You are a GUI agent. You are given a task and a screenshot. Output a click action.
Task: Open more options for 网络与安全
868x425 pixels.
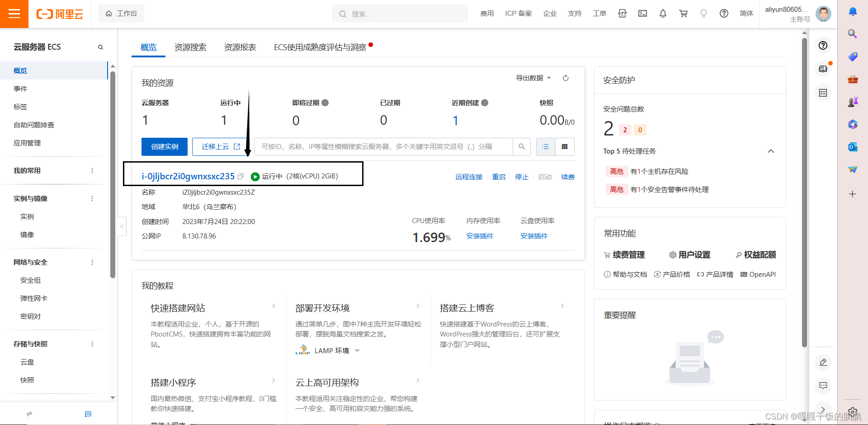point(92,262)
